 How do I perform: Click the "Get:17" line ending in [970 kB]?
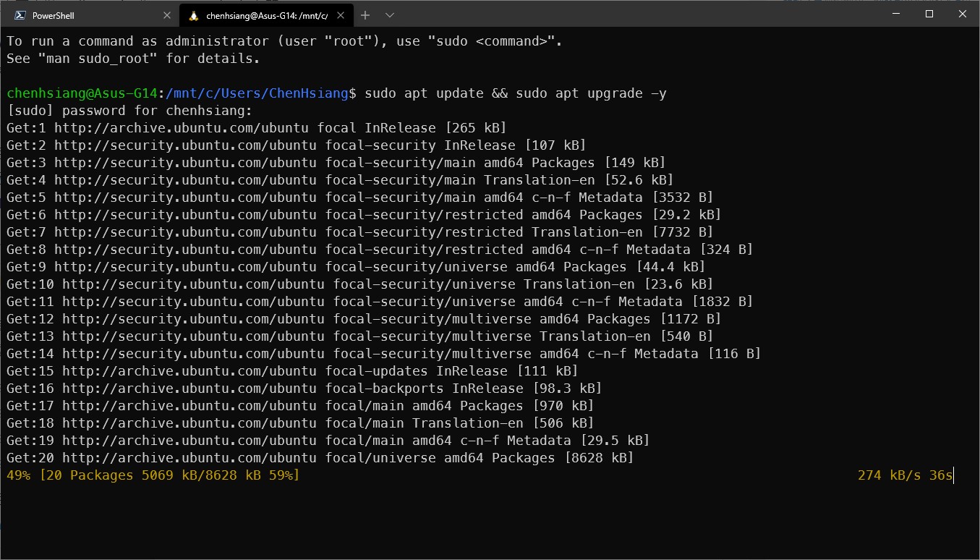300,406
